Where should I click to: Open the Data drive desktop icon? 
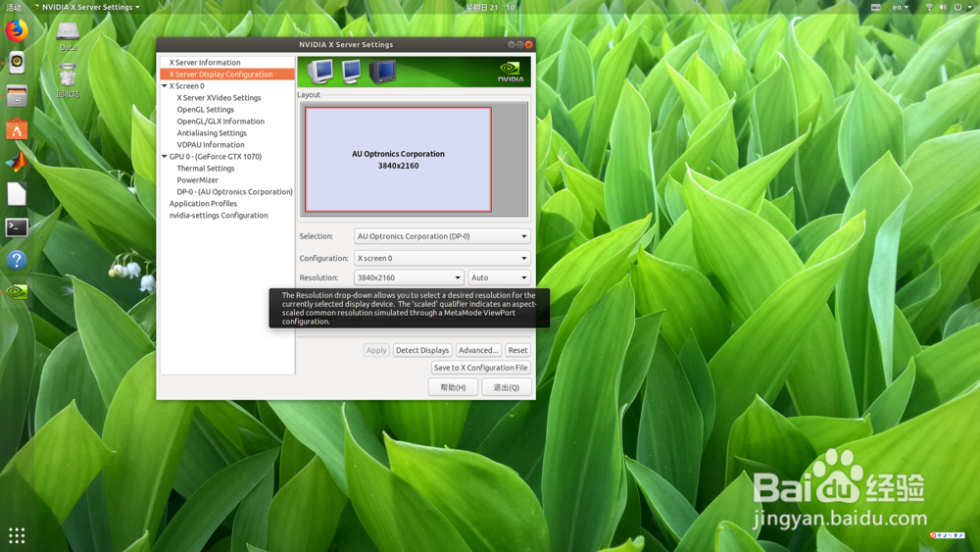tap(68, 36)
